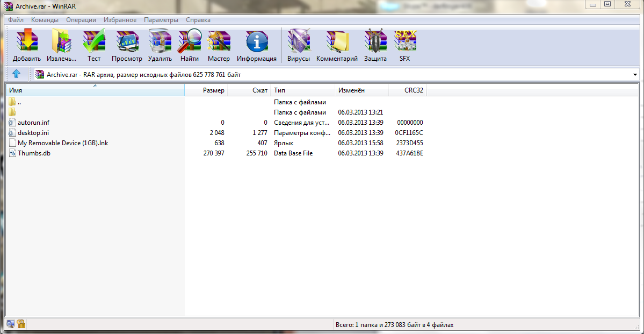Click the 'Сведения для уст...' type cell
The width and height of the screenshot is (644, 334).
pyautogui.click(x=302, y=122)
